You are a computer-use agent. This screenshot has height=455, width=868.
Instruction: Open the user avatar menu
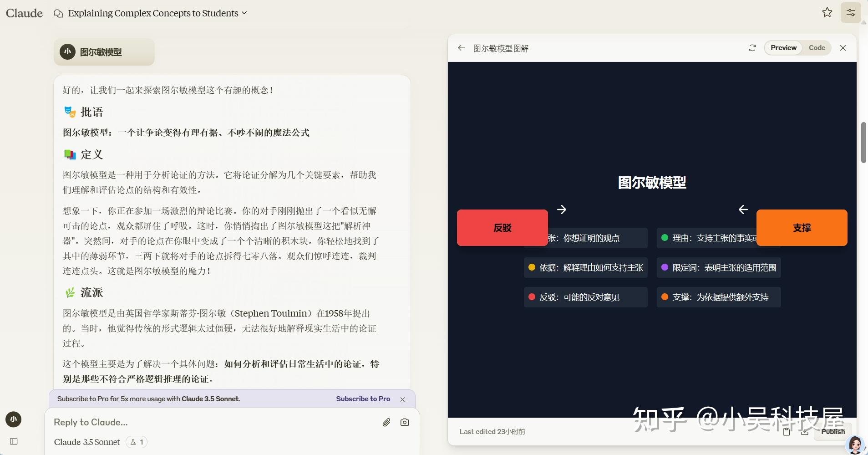(x=13, y=419)
